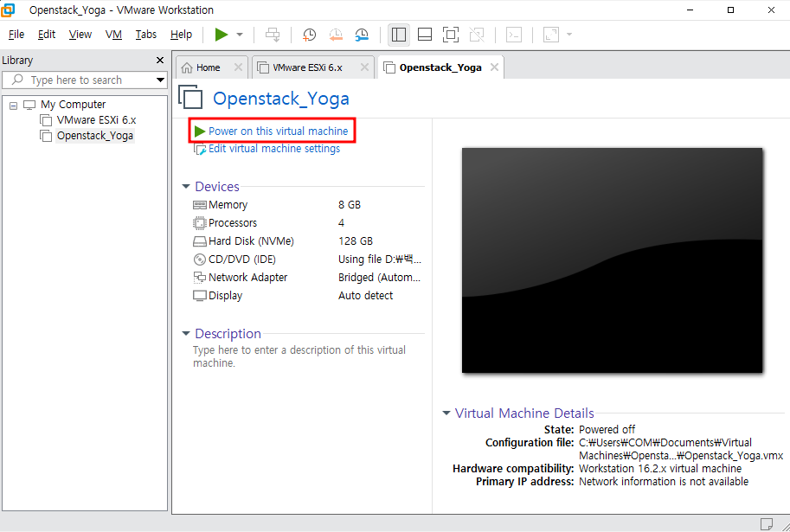The width and height of the screenshot is (790, 532).
Task: Switch to the Openstack_Yoga tab
Action: pyautogui.click(x=440, y=67)
